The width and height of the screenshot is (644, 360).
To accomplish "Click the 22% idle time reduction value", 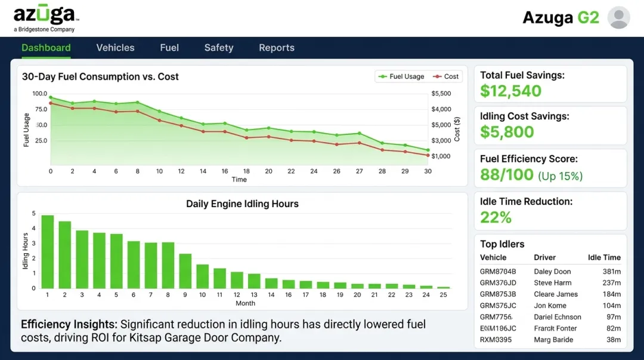I will 496,217.
